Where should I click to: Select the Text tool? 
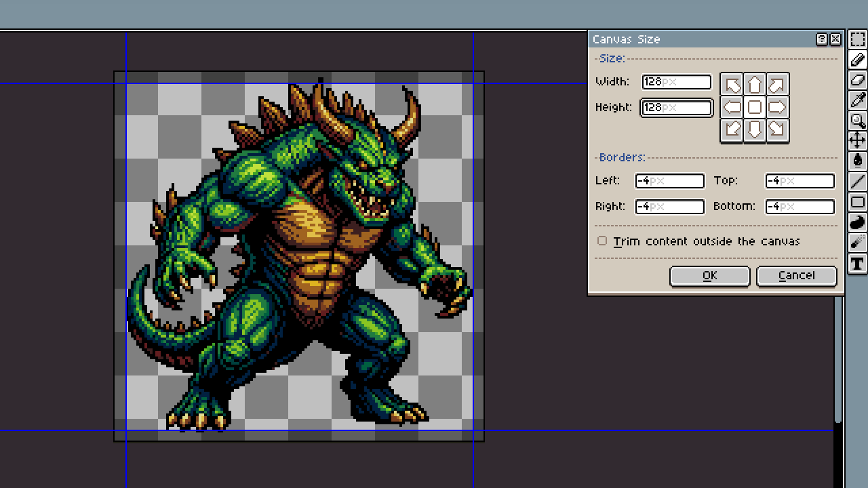point(858,264)
